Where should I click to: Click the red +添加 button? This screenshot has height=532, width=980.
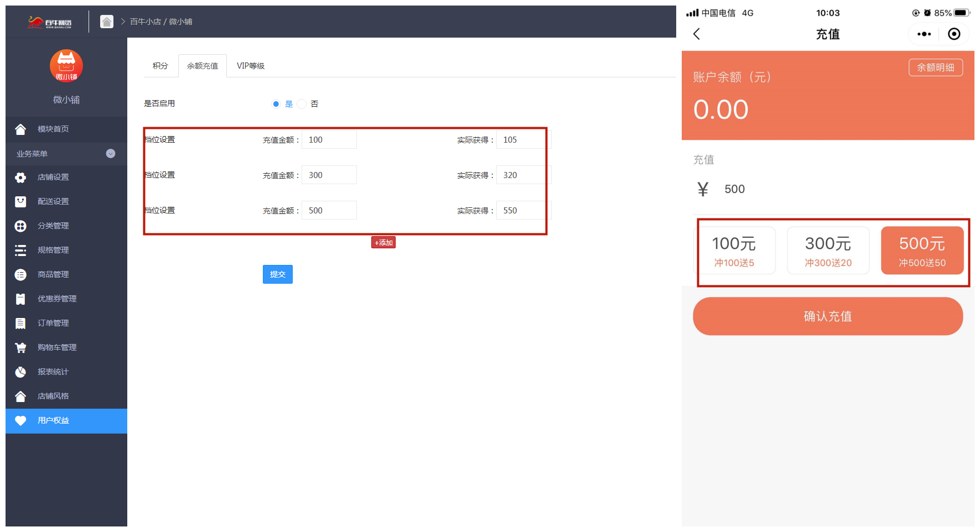(383, 243)
